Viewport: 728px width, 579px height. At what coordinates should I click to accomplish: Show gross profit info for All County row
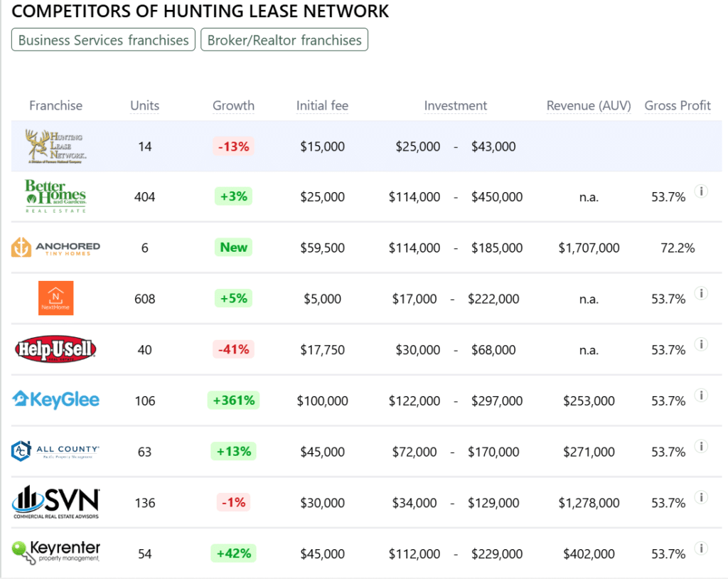[x=701, y=447]
